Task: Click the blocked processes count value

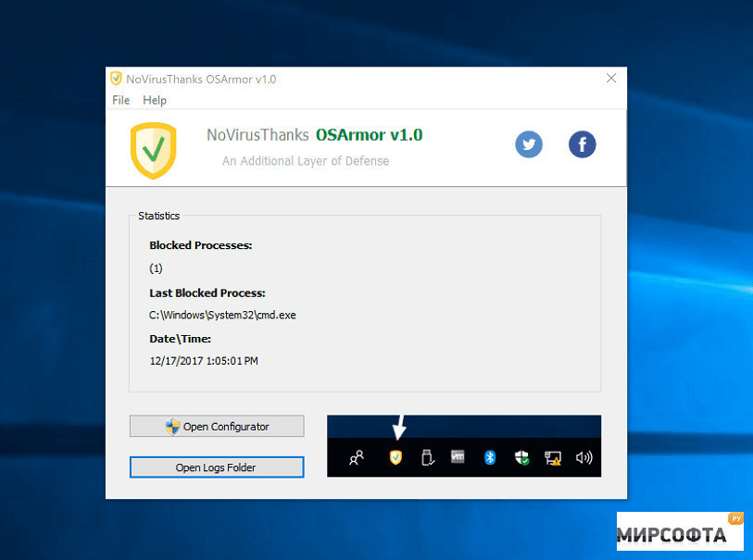Action: pyautogui.click(x=156, y=268)
